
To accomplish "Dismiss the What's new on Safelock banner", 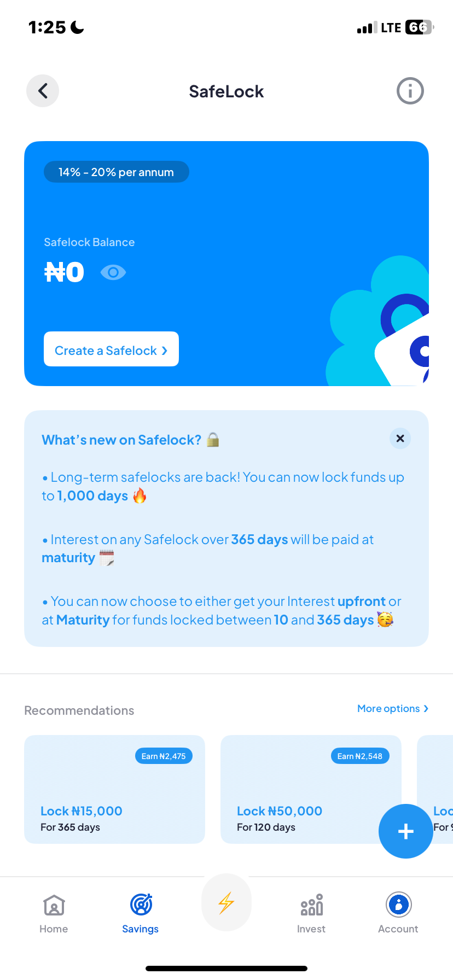I will (400, 438).
